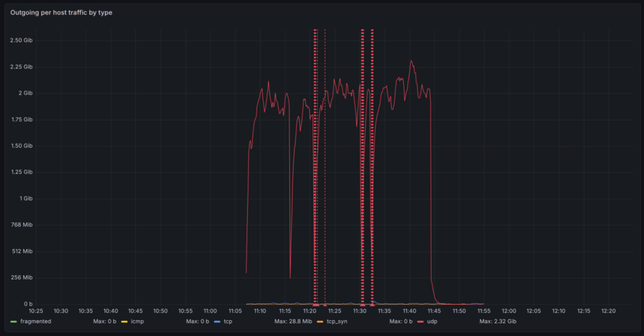Open color picker for tcp blue swatch
This screenshot has width=644, height=336.
click(x=217, y=322)
